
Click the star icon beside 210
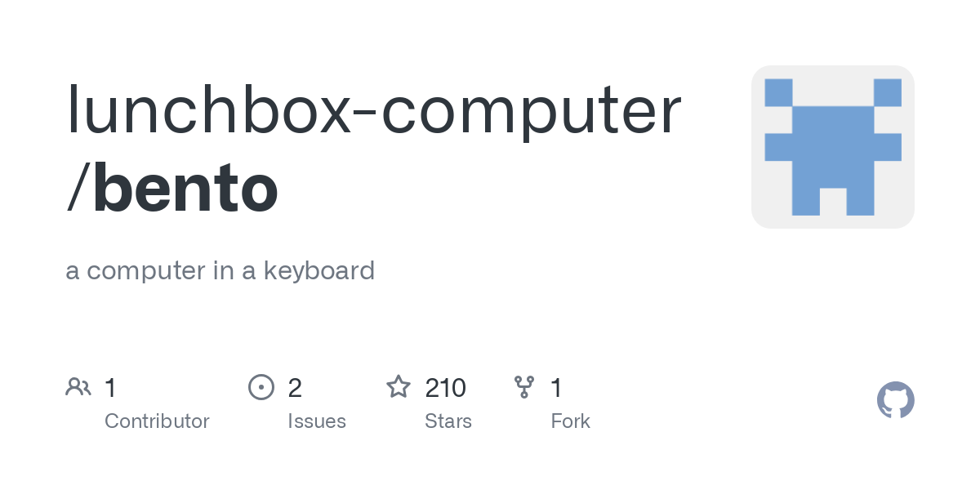click(398, 387)
